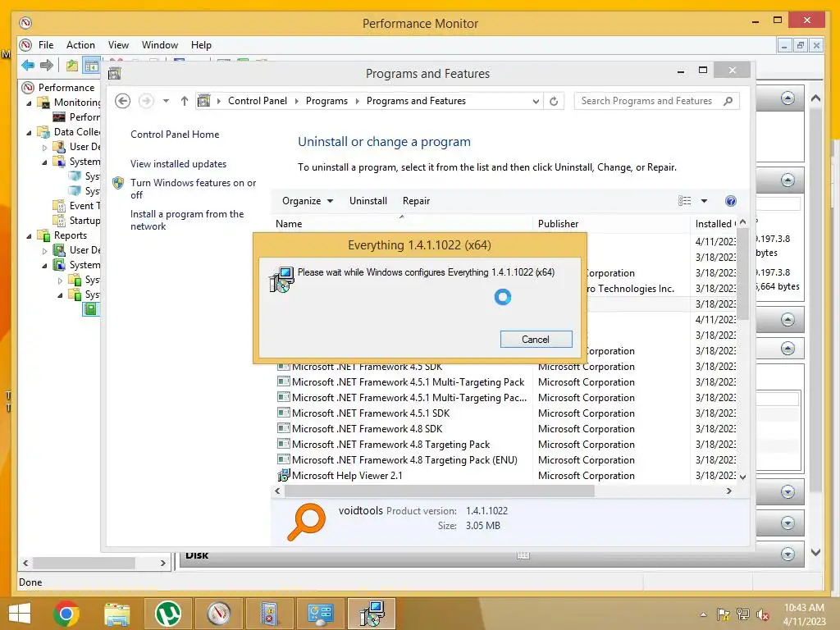Click the Microsoft Help Viewer 2.1 icon
Viewport: 840px width, 630px height.
(x=283, y=476)
